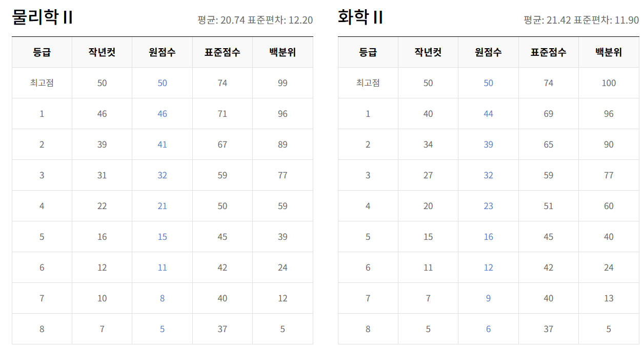The image size is (644, 347).
Task: Select 화학 II average 21.42 statistics text
Action: tap(581, 20)
